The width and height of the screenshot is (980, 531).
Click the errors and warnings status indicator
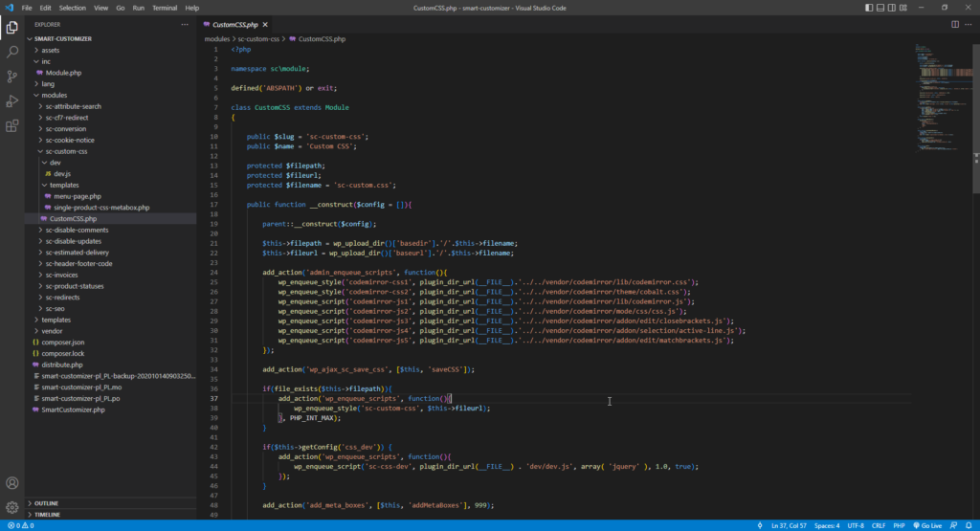[21, 525]
